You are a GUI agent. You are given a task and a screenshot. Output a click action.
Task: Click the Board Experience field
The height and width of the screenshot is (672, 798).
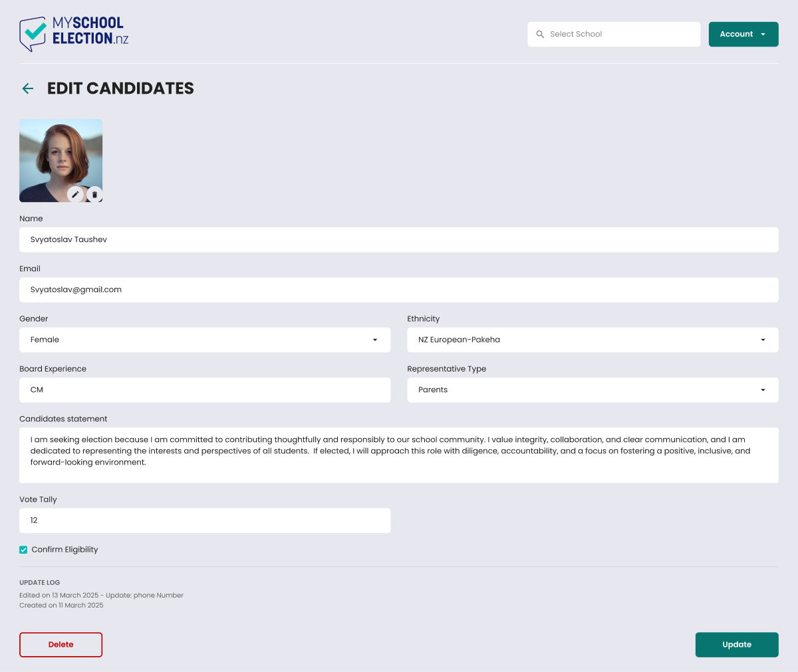pos(205,390)
